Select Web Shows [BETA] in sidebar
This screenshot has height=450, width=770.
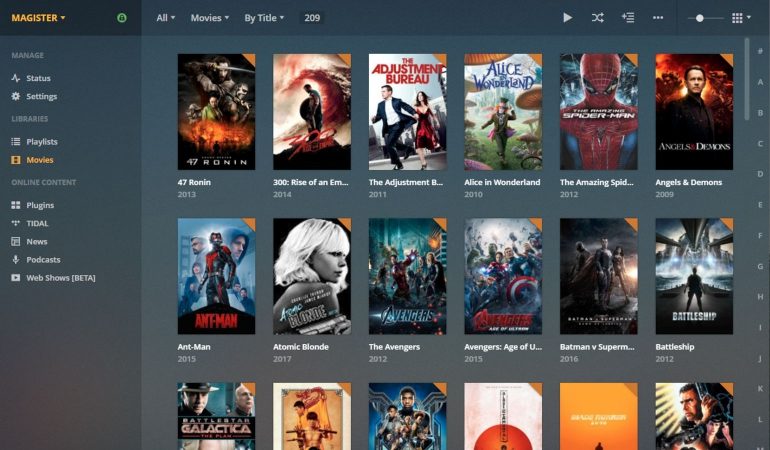[x=60, y=277]
